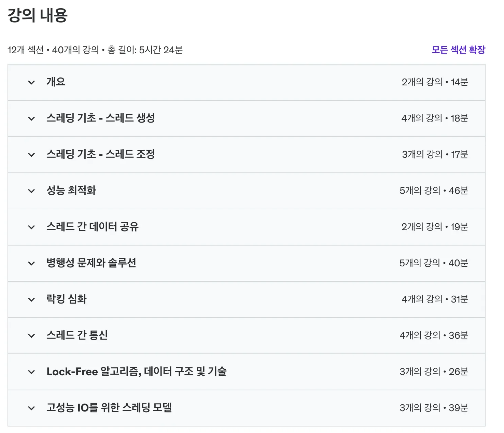Expand chevron beside '병행성 문제와 솔루션'
The height and width of the screenshot is (433, 504).
point(31,263)
